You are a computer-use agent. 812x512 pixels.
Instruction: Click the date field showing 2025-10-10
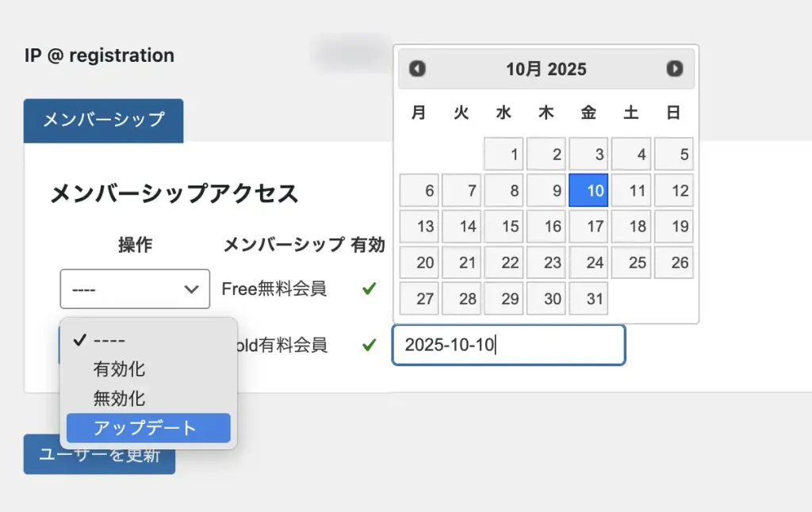pyautogui.click(x=508, y=345)
